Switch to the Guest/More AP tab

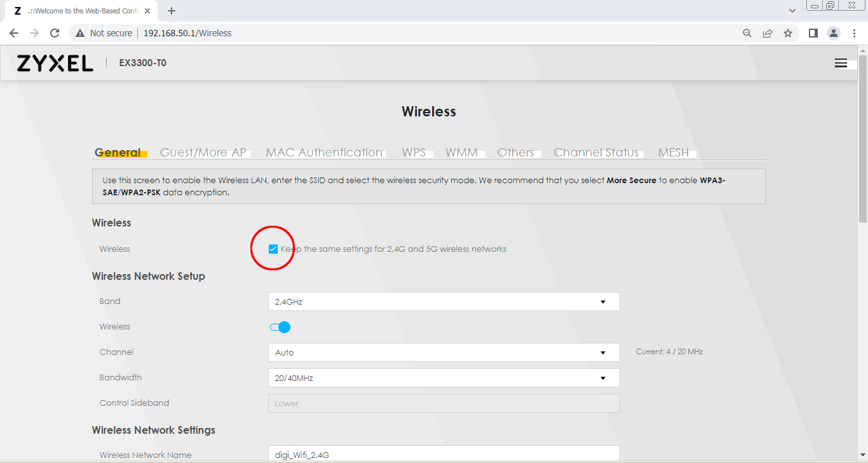203,153
